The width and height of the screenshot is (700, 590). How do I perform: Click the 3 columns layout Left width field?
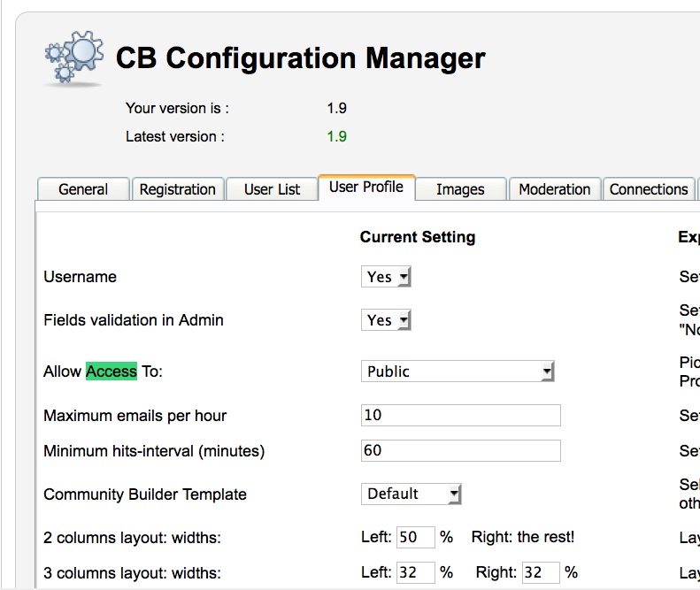click(416, 572)
